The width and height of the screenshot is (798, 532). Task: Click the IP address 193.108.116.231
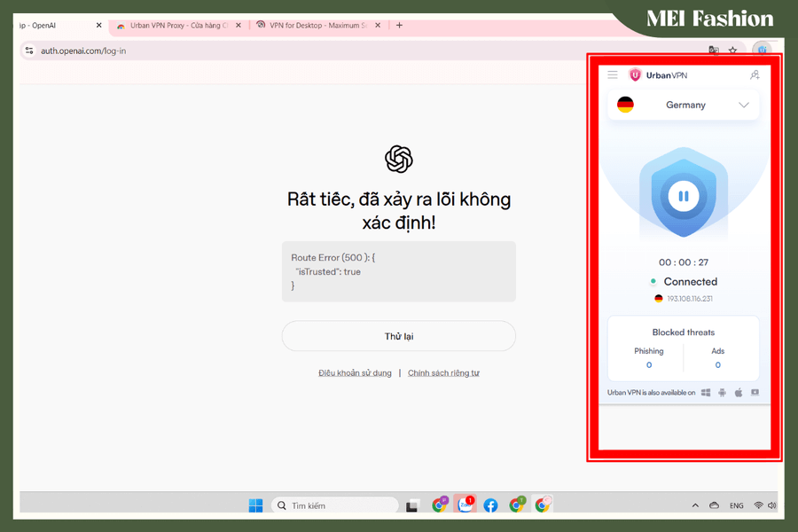pyautogui.click(x=690, y=299)
